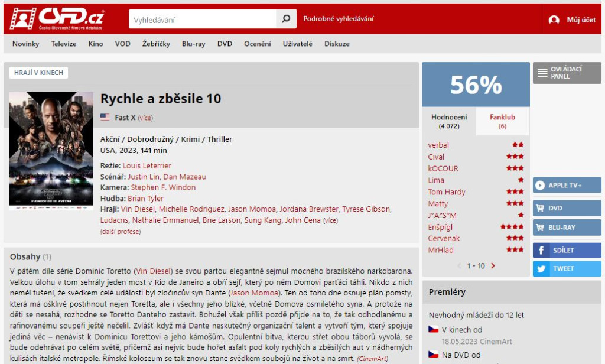
Task: Open actress Brie Larson link
Action: [x=222, y=220]
